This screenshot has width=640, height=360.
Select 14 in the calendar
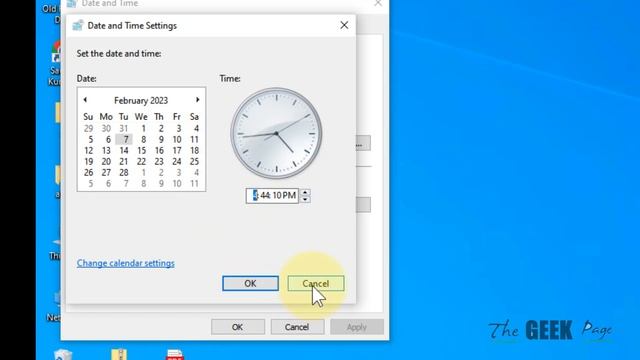point(124,151)
